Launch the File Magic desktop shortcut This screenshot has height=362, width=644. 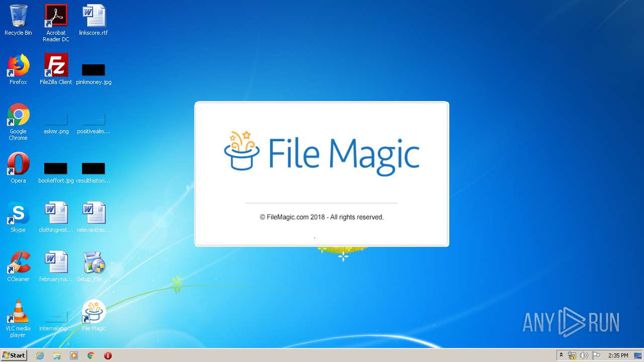(94, 315)
